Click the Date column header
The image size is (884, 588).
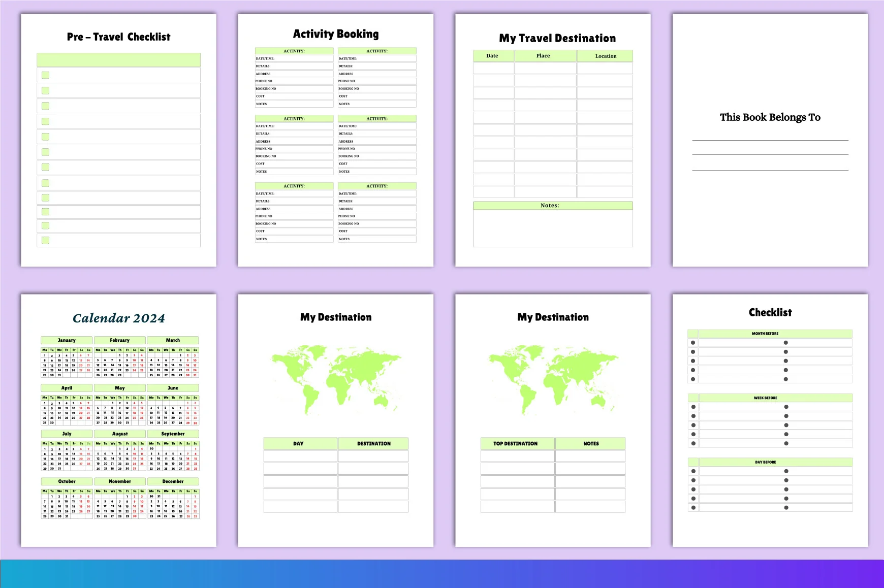pyautogui.click(x=493, y=56)
